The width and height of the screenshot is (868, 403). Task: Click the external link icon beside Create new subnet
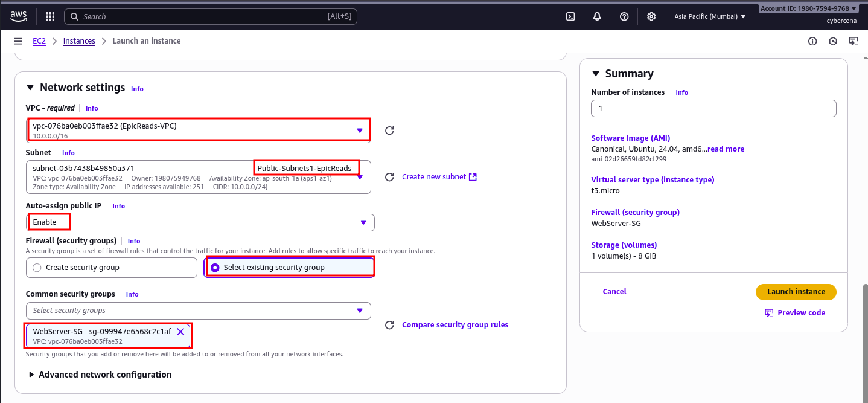pos(473,177)
